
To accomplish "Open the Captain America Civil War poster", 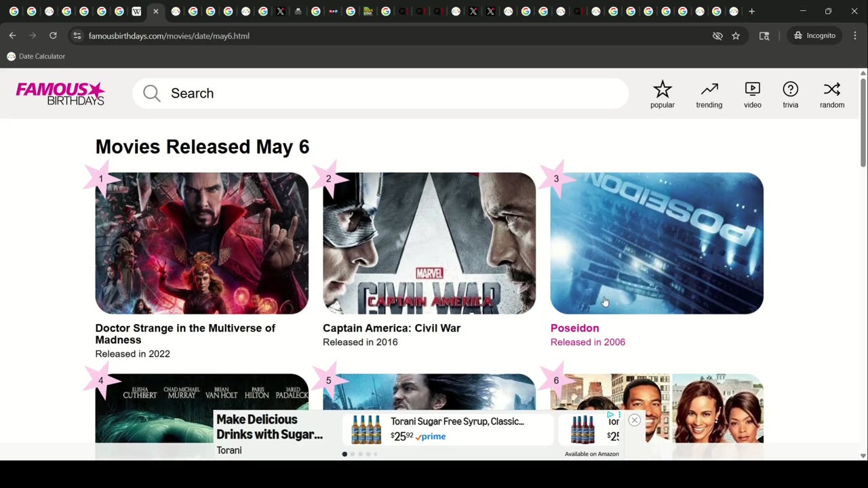I will [x=429, y=243].
